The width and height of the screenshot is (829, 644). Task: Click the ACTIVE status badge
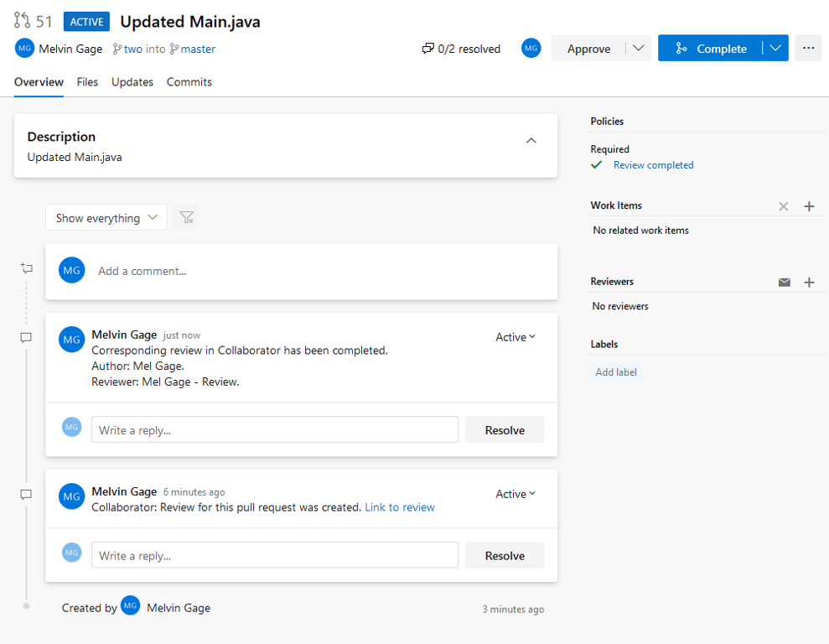[86, 22]
